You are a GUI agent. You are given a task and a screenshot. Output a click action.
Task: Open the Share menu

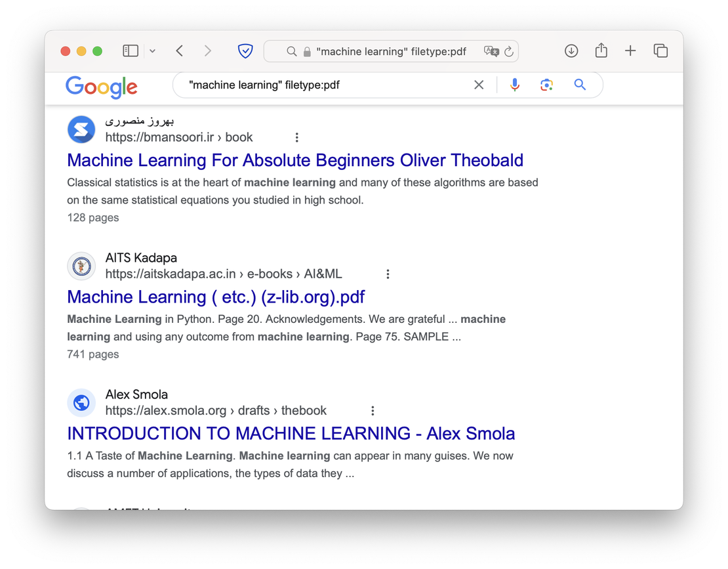601,50
